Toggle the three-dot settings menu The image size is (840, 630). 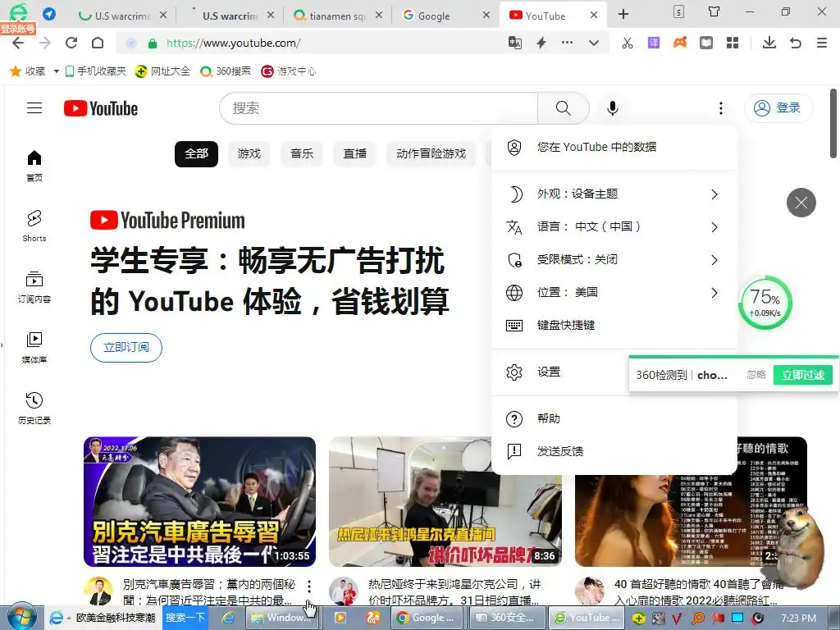pos(720,108)
